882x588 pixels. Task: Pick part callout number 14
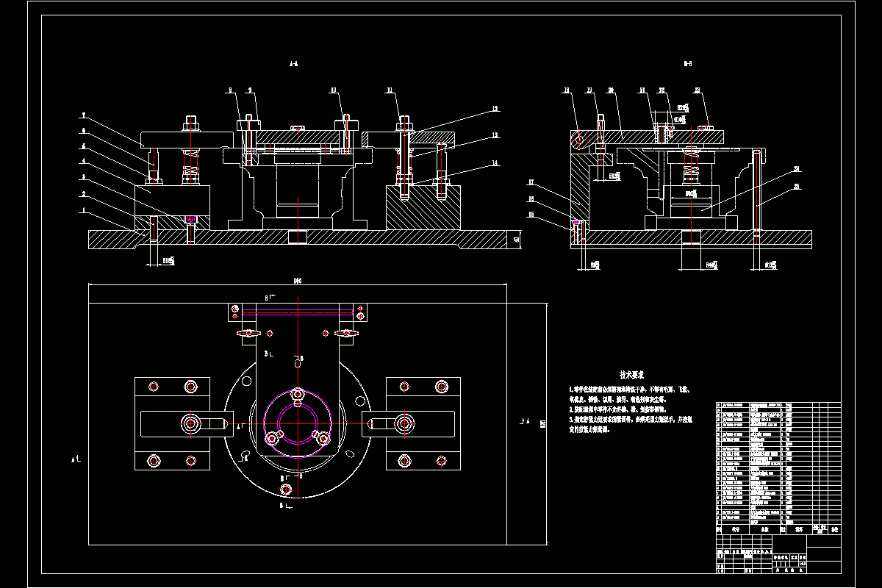coord(495,163)
